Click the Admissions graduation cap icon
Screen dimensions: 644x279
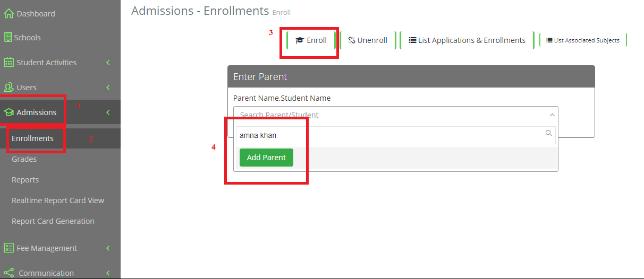tap(9, 112)
